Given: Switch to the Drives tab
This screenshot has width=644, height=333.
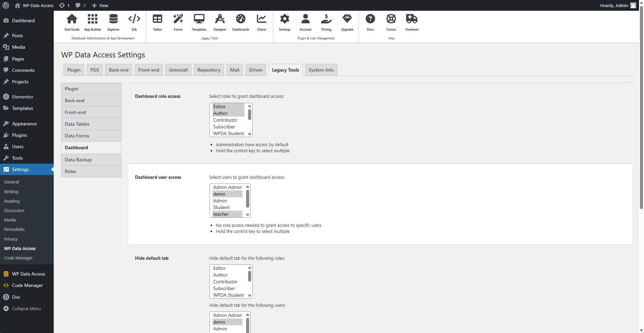Looking at the screenshot, I should tap(256, 70).
